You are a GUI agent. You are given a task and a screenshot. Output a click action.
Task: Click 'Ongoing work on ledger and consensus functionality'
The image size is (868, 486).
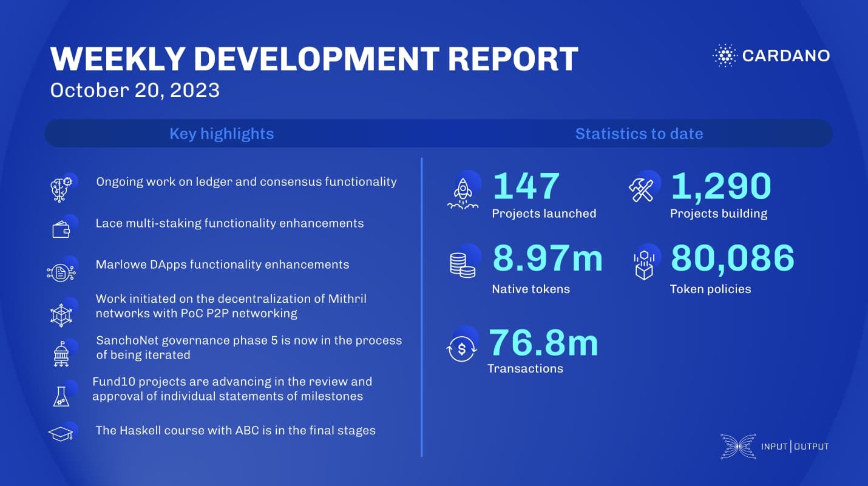(x=246, y=181)
